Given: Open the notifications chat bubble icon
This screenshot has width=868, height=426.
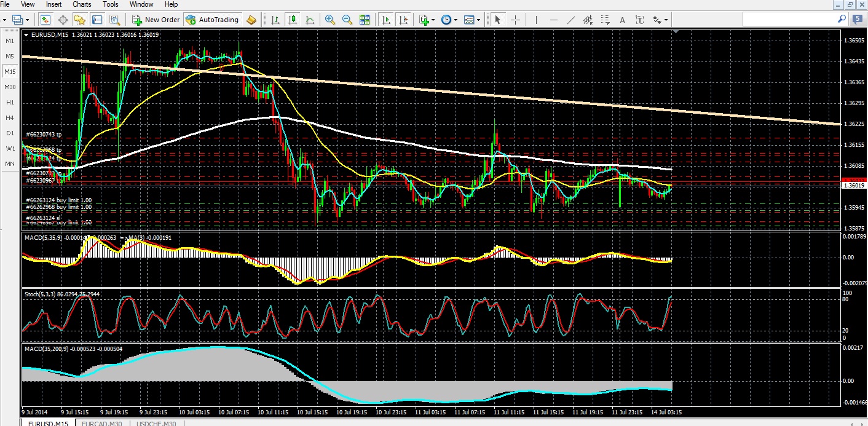Looking at the screenshot, I should pyautogui.click(x=858, y=19).
